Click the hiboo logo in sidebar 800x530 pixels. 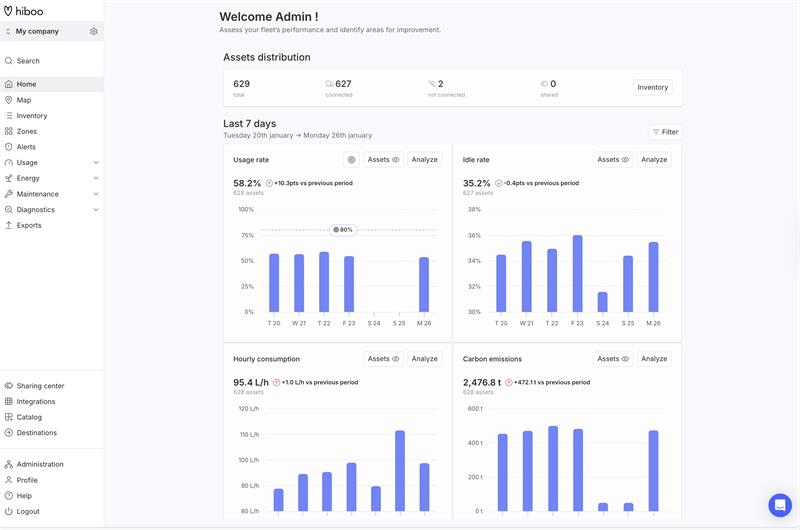click(x=23, y=10)
